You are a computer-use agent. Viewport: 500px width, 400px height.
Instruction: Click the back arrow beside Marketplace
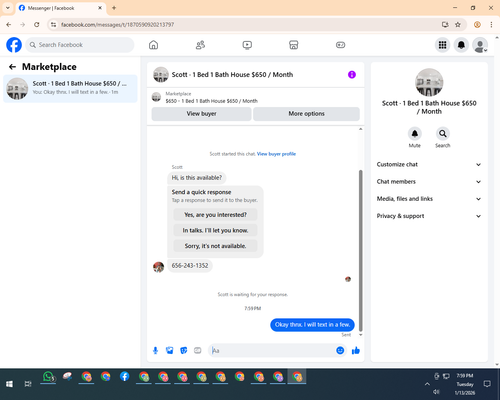point(12,67)
